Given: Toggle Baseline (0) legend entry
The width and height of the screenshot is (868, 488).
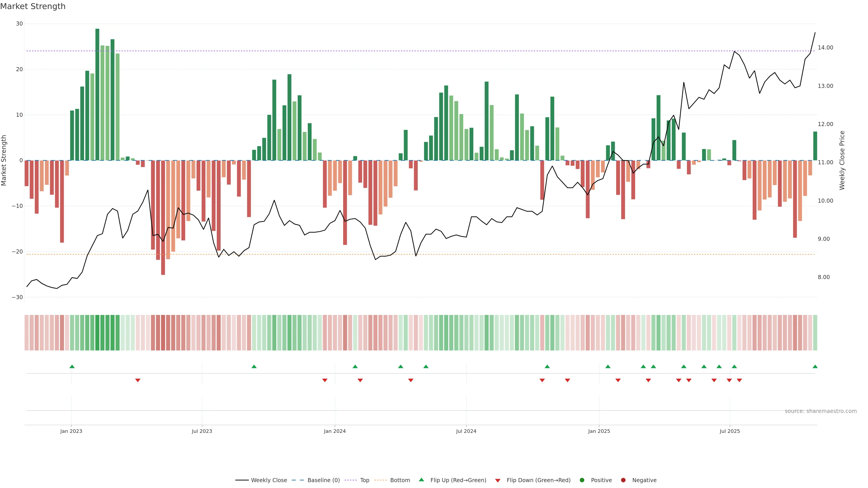Looking at the screenshot, I should [323, 480].
